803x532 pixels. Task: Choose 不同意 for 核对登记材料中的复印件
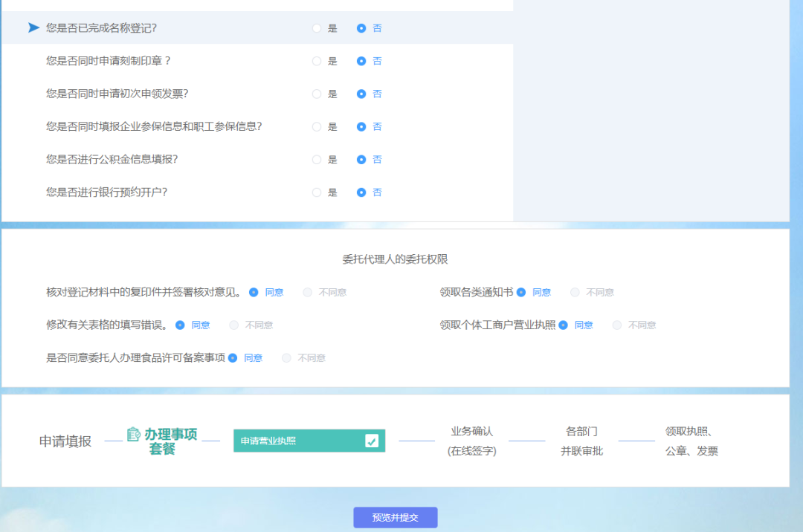click(307, 292)
